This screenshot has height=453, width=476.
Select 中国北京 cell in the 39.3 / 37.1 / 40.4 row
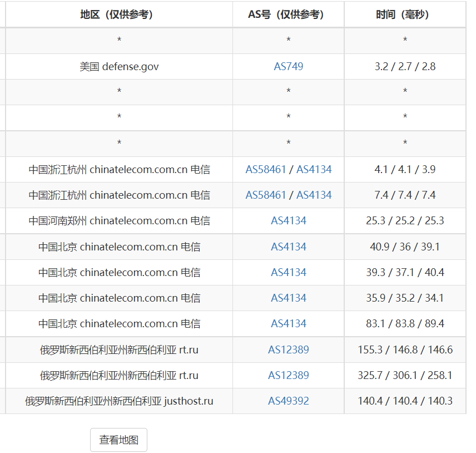[119, 273]
